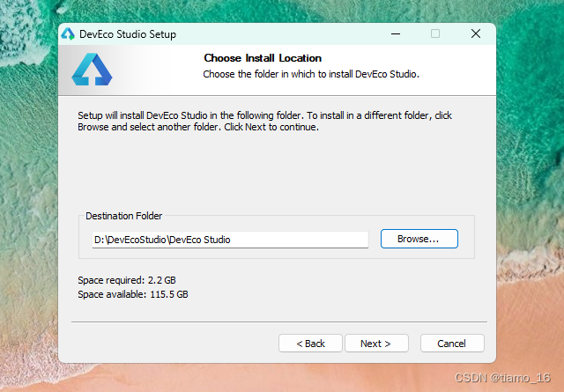Image resolution: width=564 pixels, height=392 pixels.
Task: Click the 'Setup will install DevEco Studio' paragraph
Action: (x=264, y=122)
